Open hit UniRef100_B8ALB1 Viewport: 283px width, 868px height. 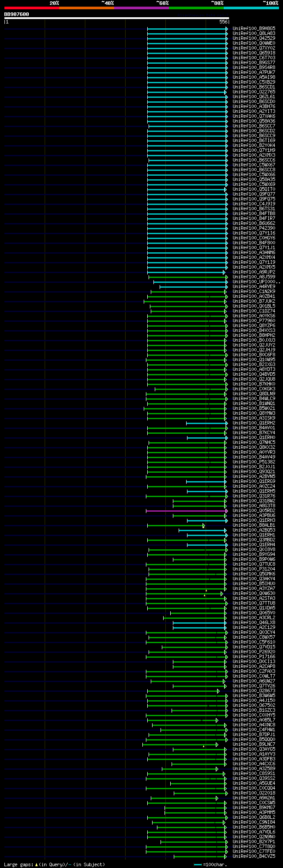[254, 525]
